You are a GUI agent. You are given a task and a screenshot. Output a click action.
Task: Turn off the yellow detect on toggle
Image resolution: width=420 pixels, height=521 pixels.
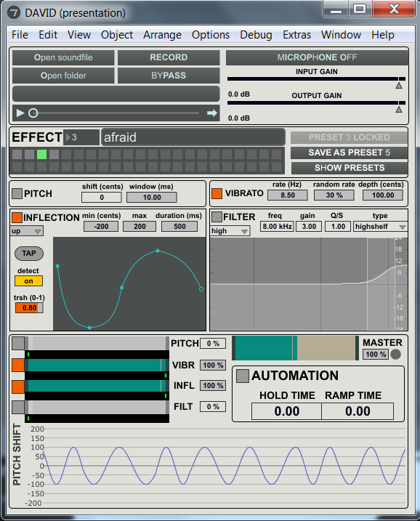click(28, 281)
